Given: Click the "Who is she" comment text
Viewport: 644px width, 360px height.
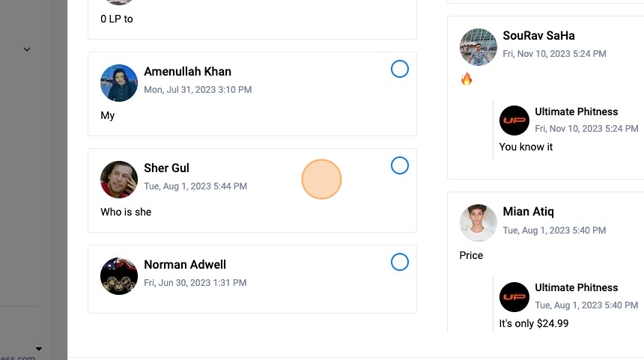Looking at the screenshot, I should pyautogui.click(x=126, y=212).
